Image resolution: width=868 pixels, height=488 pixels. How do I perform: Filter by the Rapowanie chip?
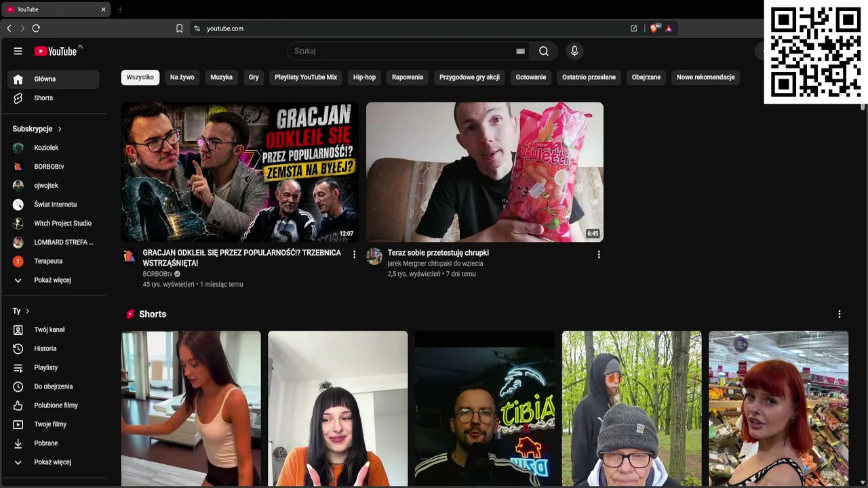[408, 77]
